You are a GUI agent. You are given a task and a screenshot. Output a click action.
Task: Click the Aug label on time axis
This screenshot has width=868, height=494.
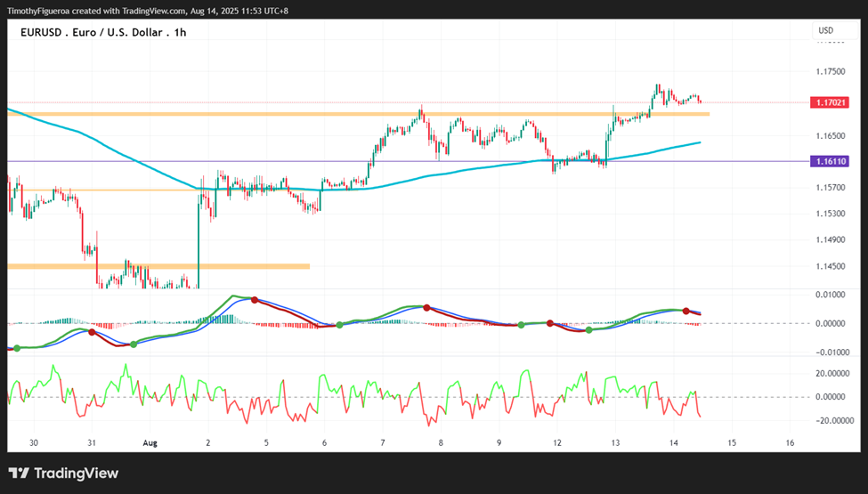pyautogui.click(x=150, y=443)
